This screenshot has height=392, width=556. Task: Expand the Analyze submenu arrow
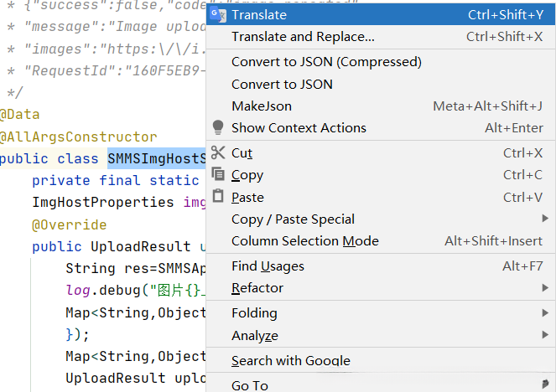pos(546,335)
